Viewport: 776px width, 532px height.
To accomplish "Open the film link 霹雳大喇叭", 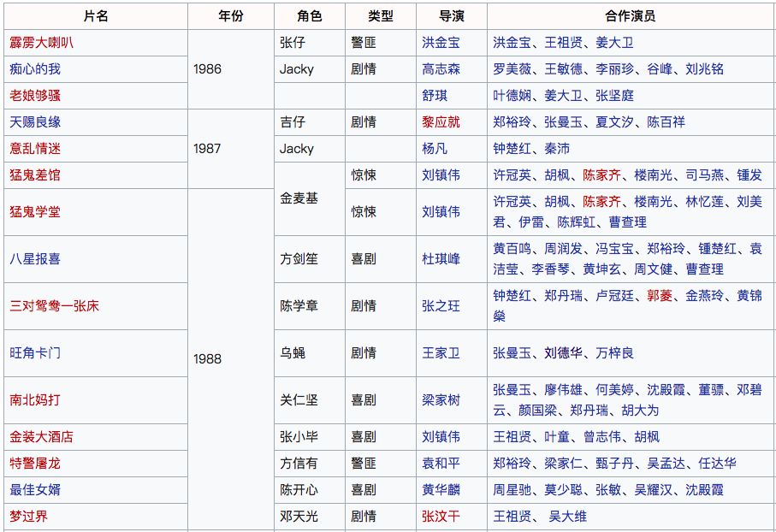I will 41,43.
